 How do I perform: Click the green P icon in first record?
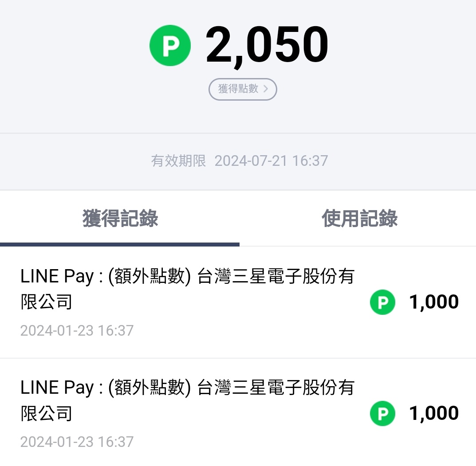382,302
